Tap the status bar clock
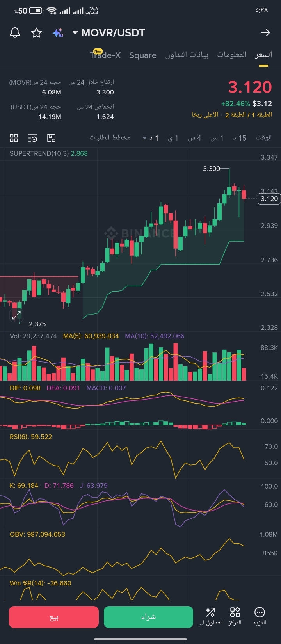The width and height of the screenshot is (281, 644). [x=262, y=11]
